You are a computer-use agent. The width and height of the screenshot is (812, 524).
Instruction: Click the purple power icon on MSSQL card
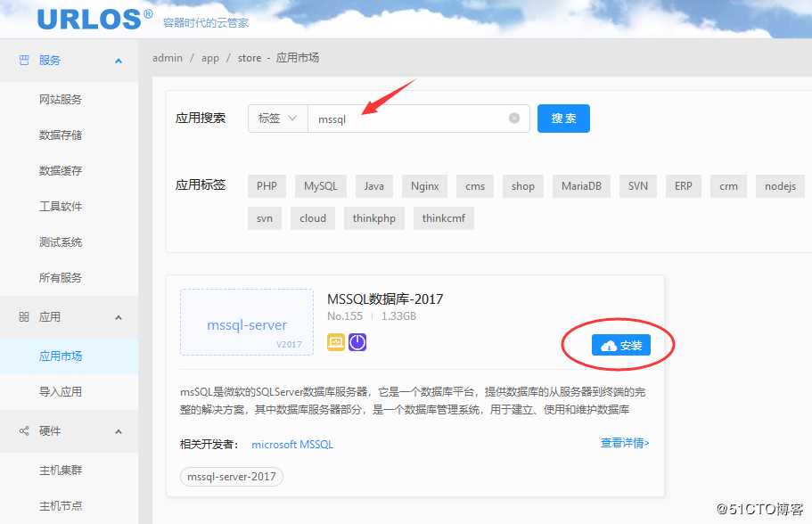pyautogui.click(x=357, y=342)
